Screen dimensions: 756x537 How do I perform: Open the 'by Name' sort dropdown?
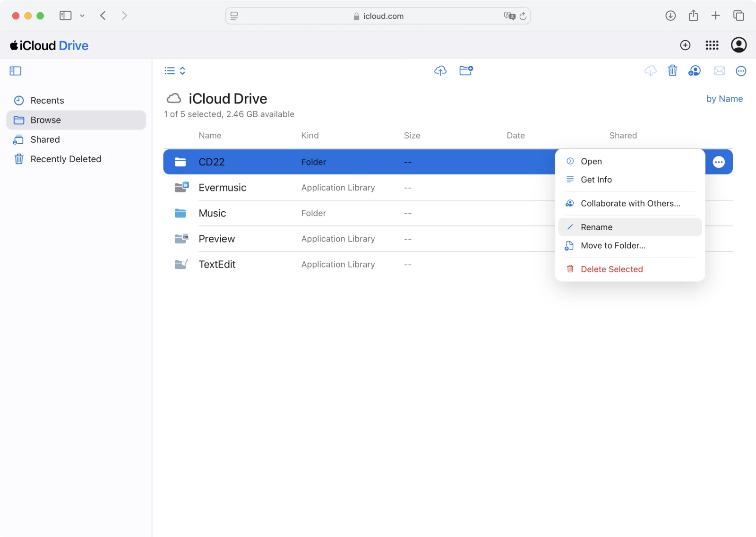724,98
